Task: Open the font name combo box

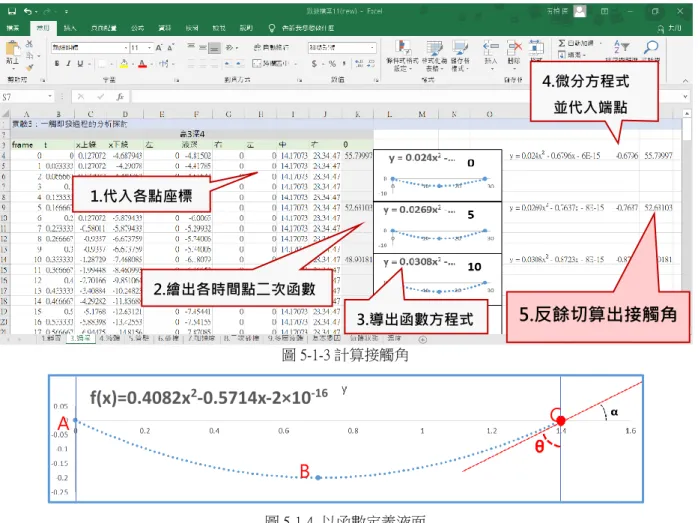Action: [90, 48]
